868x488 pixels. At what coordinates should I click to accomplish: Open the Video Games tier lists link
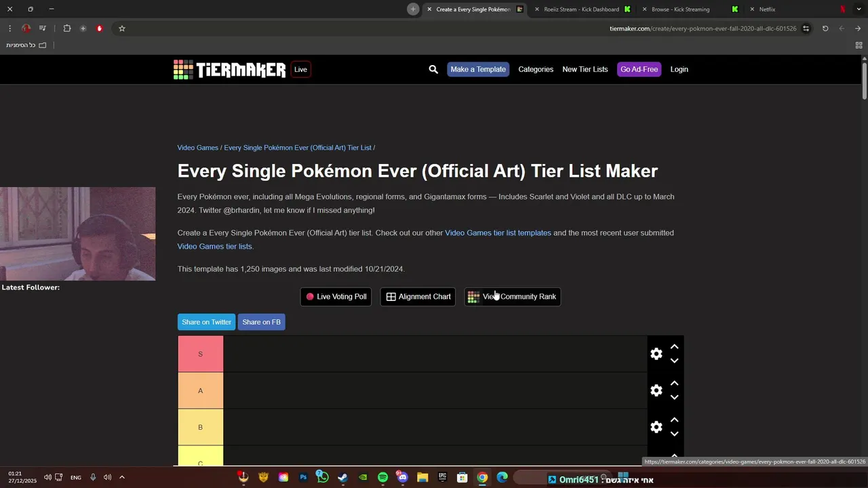(x=214, y=246)
